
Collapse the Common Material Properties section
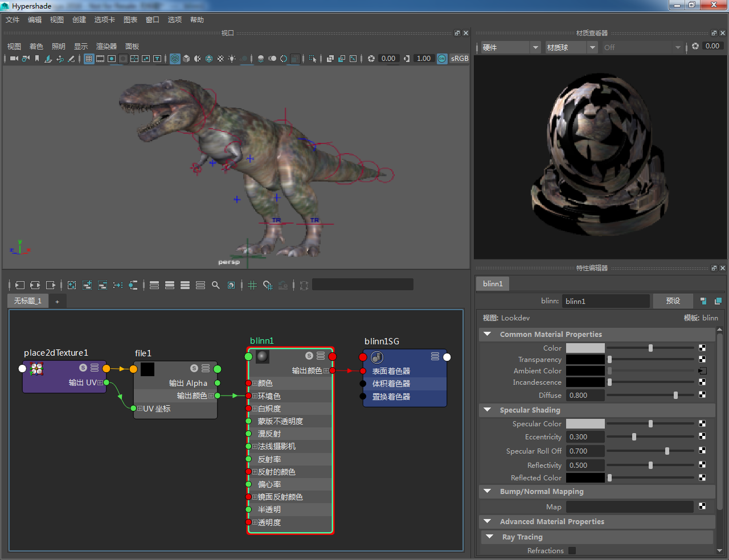[x=488, y=334]
